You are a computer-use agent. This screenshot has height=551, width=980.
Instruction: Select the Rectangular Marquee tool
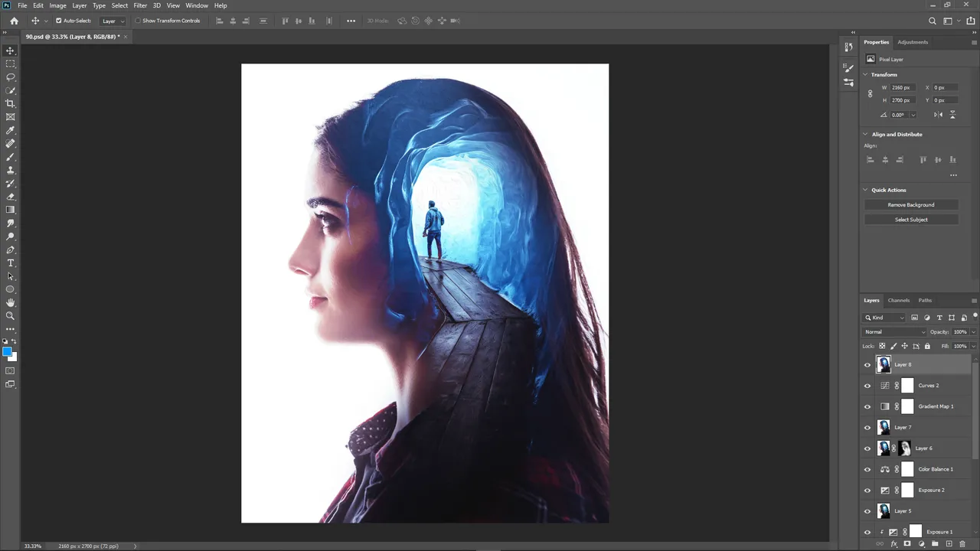click(10, 64)
